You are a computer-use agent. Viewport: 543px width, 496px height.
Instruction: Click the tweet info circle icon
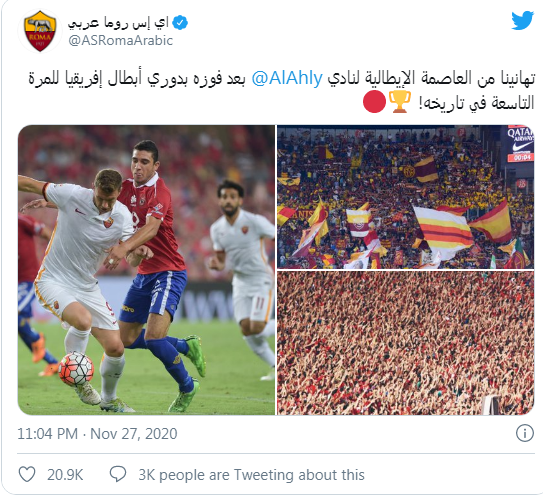coord(525,433)
